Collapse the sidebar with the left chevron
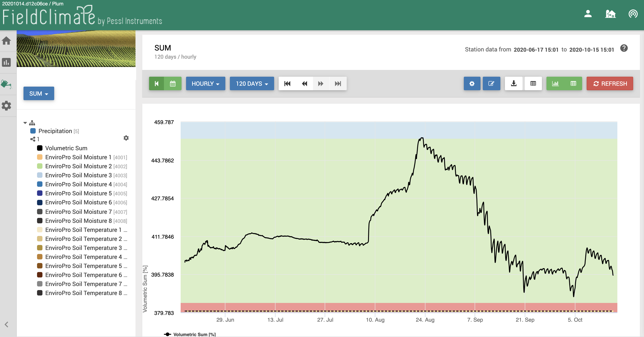 pyautogui.click(x=6, y=324)
